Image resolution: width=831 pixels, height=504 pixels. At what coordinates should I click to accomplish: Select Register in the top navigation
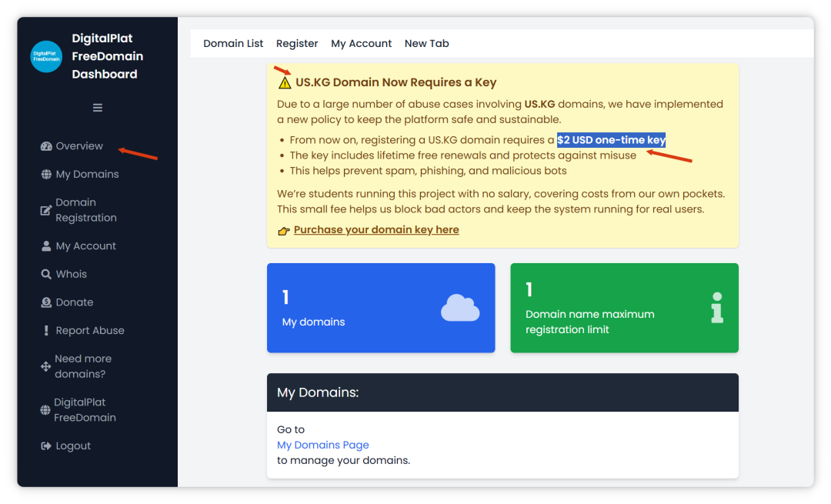[297, 44]
